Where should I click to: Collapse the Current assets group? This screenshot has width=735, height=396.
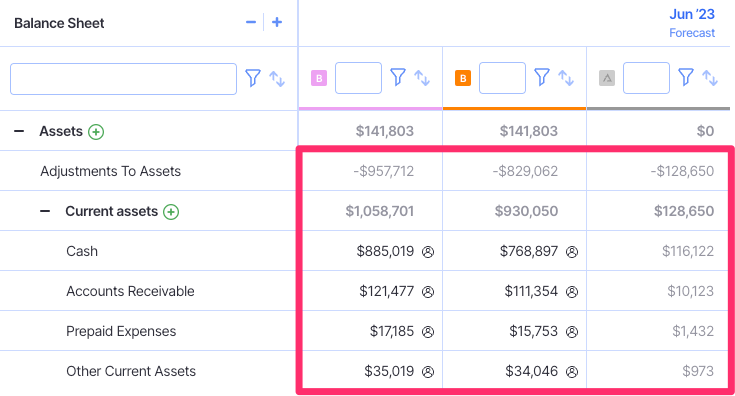point(45,211)
